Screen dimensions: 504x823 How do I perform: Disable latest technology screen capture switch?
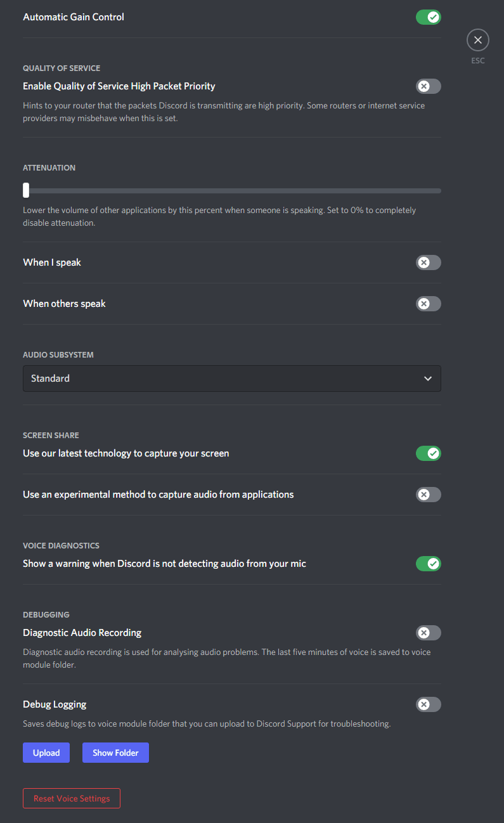428,453
